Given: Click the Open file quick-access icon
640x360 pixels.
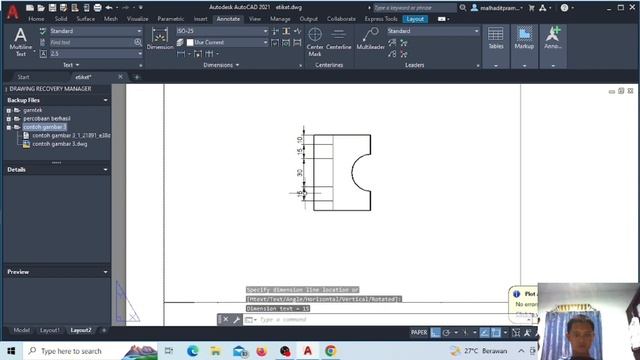Looking at the screenshot, I should [x=41, y=7].
